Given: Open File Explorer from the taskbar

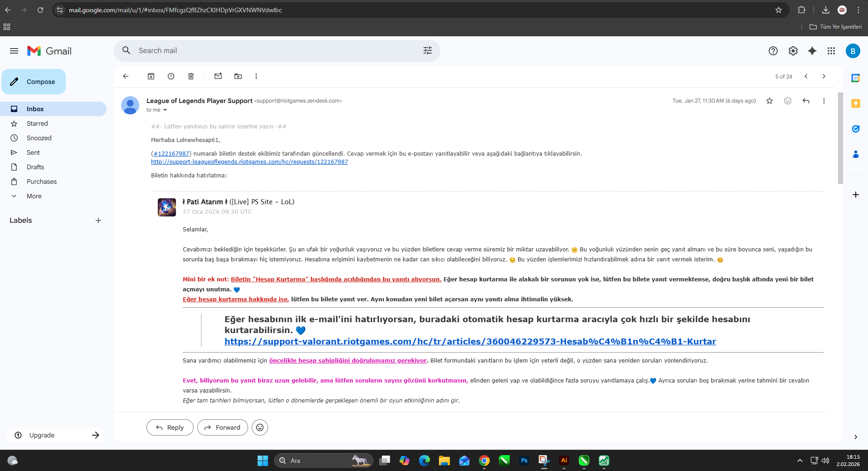Looking at the screenshot, I should coord(444,461).
